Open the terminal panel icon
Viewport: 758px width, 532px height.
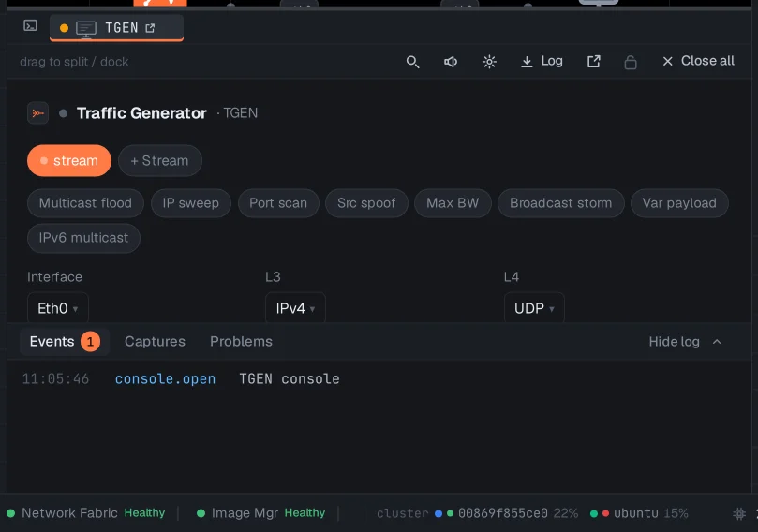pyautogui.click(x=31, y=25)
